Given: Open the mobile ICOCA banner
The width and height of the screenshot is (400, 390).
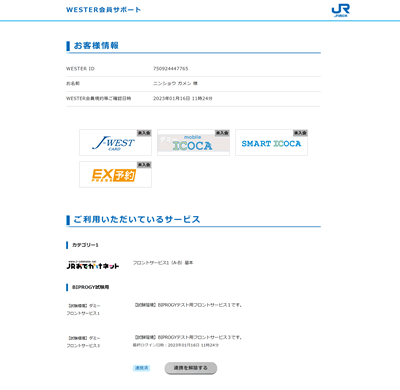Looking at the screenshot, I should tap(193, 143).
